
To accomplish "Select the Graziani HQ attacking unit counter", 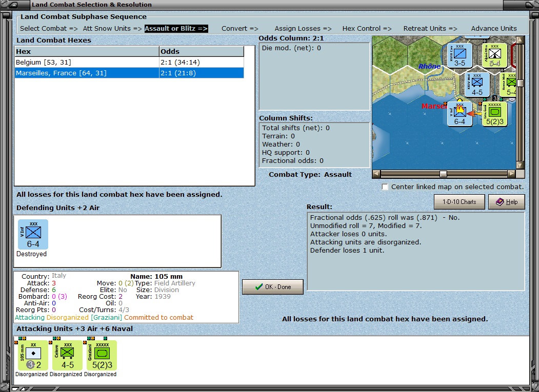I will pyautogui.click(x=102, y=356).
